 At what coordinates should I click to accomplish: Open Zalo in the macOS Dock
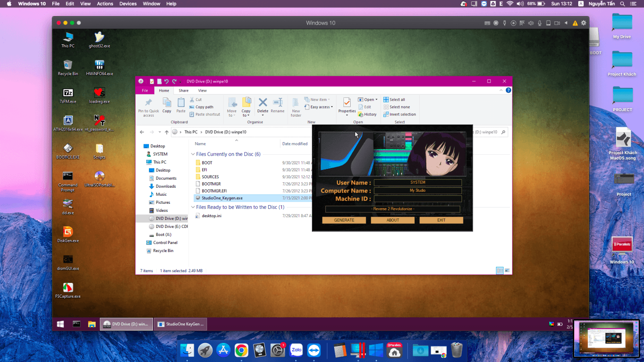[x=296, y=350]
